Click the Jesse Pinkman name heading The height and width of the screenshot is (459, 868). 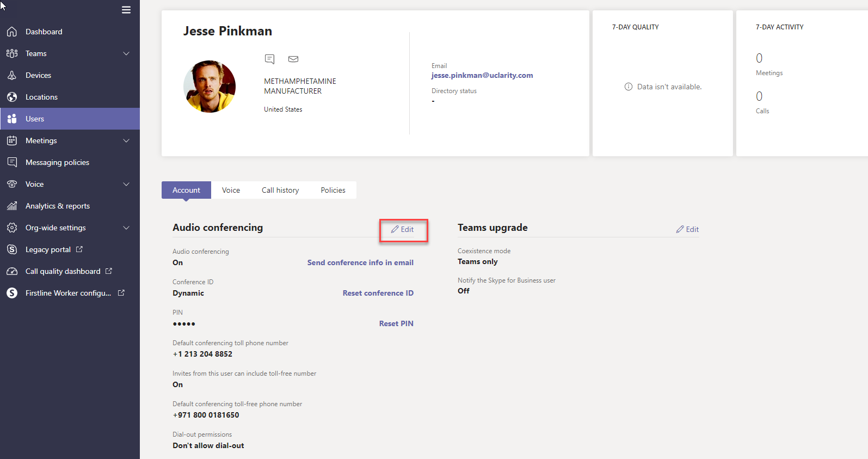227,31
